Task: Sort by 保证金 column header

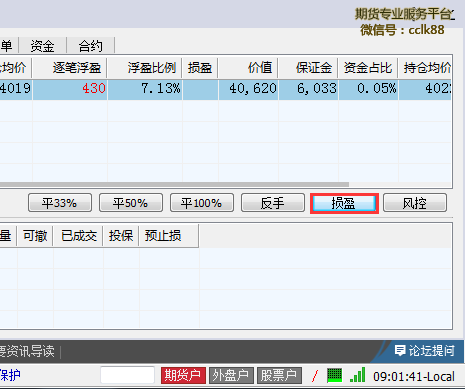Action: coord(308,68)
